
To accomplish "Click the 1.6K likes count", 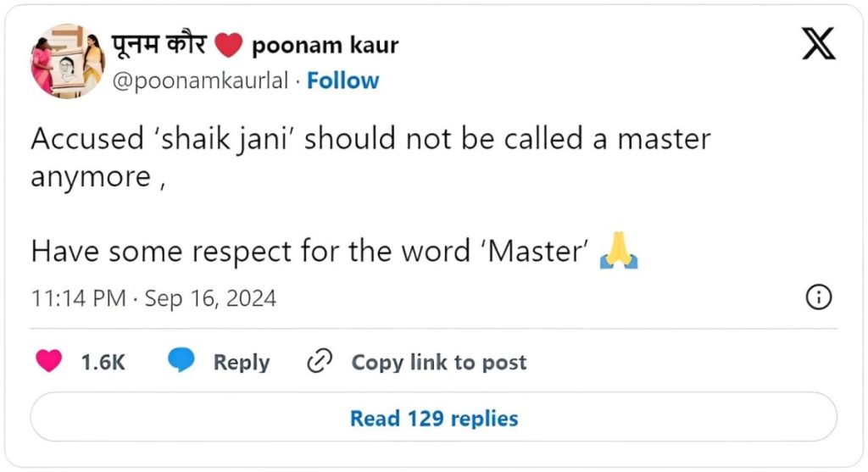I will click(x=103, y=363).
